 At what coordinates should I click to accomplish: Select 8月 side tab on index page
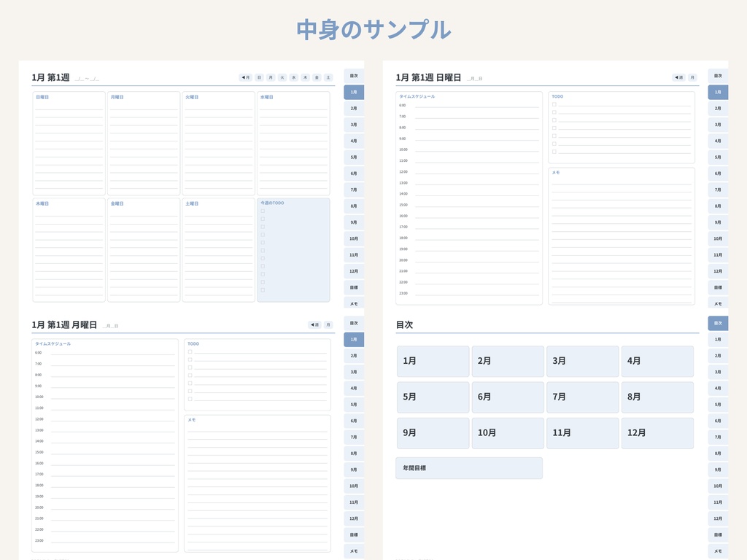718,454
